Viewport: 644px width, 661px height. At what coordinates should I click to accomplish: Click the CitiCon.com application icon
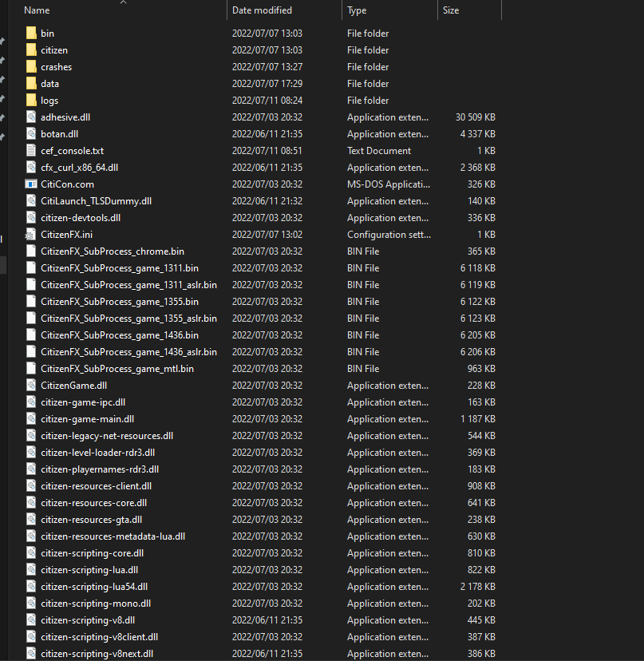pos(31,184)
